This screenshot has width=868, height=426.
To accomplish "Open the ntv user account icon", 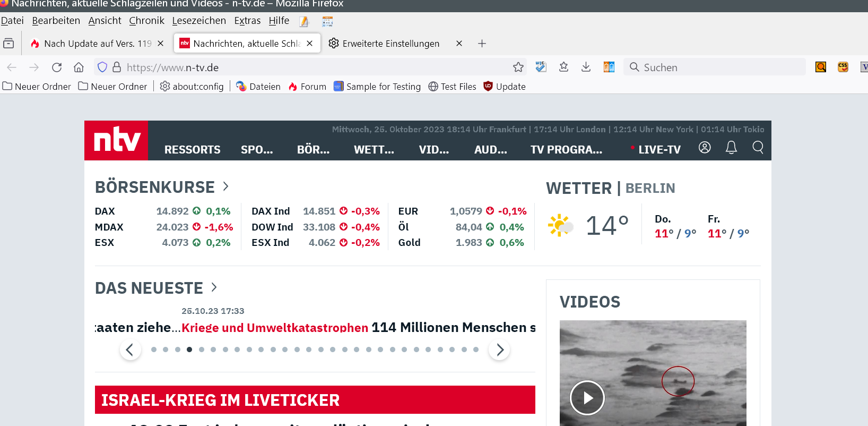I will [x=705, y=148].
